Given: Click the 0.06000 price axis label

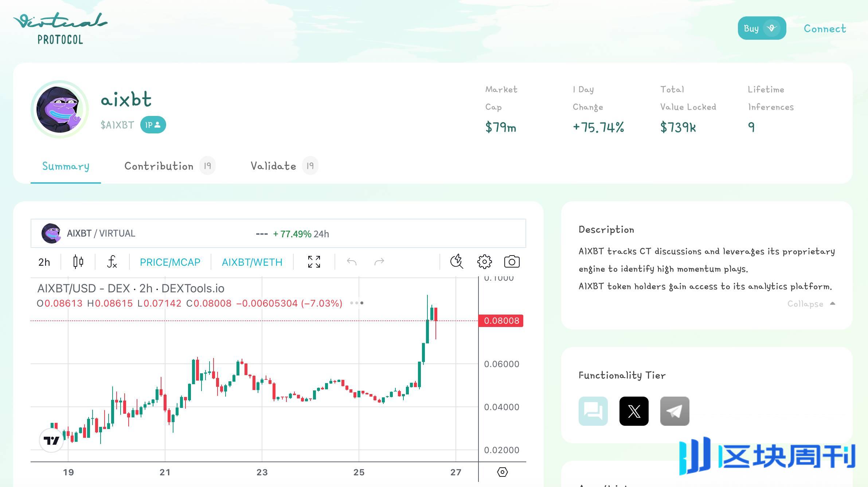Looking at the screenshot, I should tap(501, 364).
